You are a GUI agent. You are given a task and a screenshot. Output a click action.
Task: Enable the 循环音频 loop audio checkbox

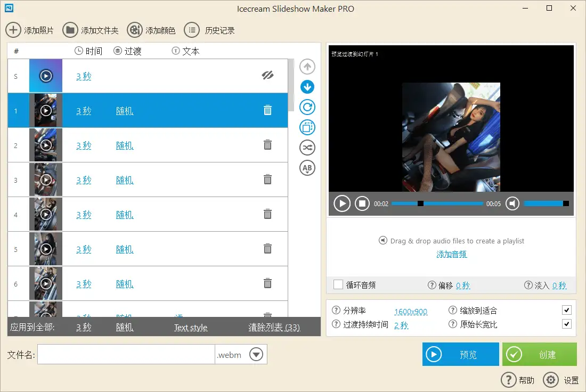click(338, 285)
